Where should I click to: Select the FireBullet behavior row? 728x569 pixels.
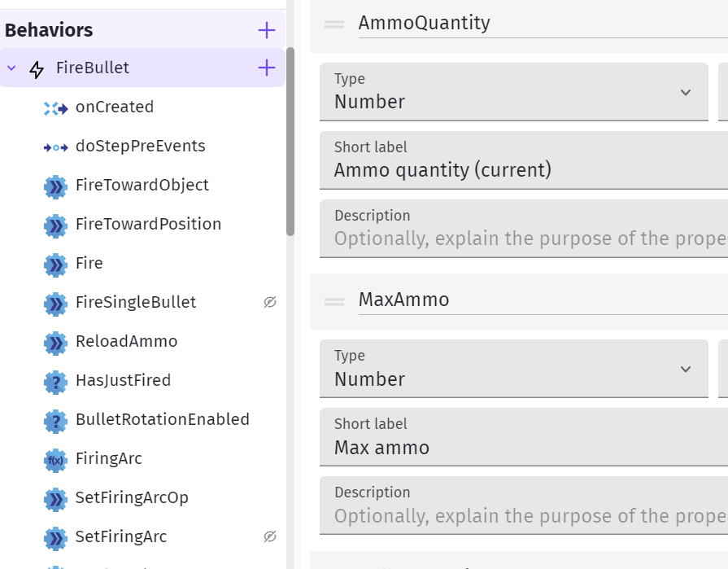[142, 68]
